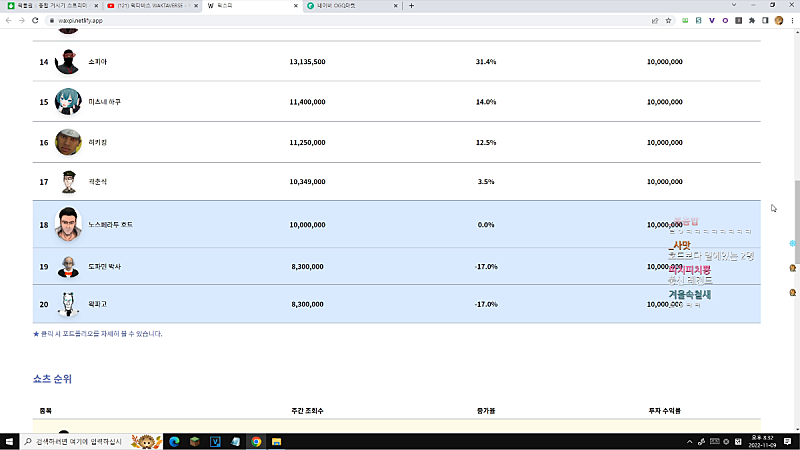Click the Windows Start button
Image resolution: width=800 pixels, height=450 pixels.
pos(9,442)
